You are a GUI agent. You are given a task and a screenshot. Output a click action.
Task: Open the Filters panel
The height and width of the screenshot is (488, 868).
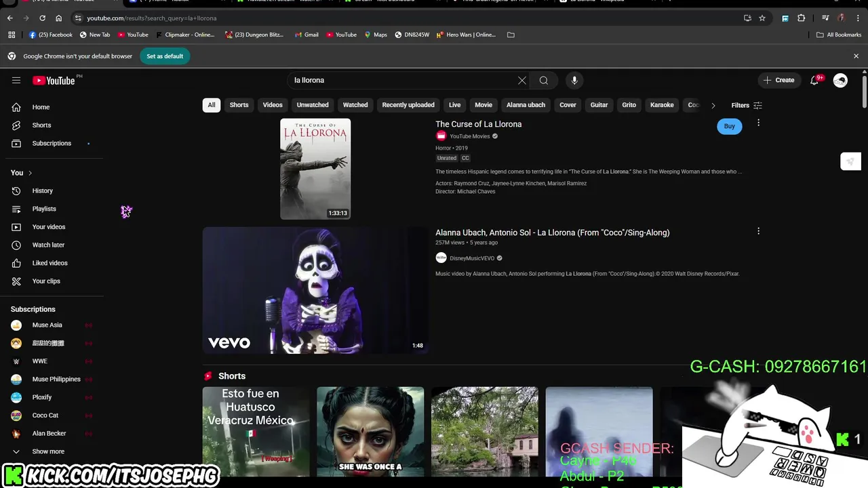747,105
